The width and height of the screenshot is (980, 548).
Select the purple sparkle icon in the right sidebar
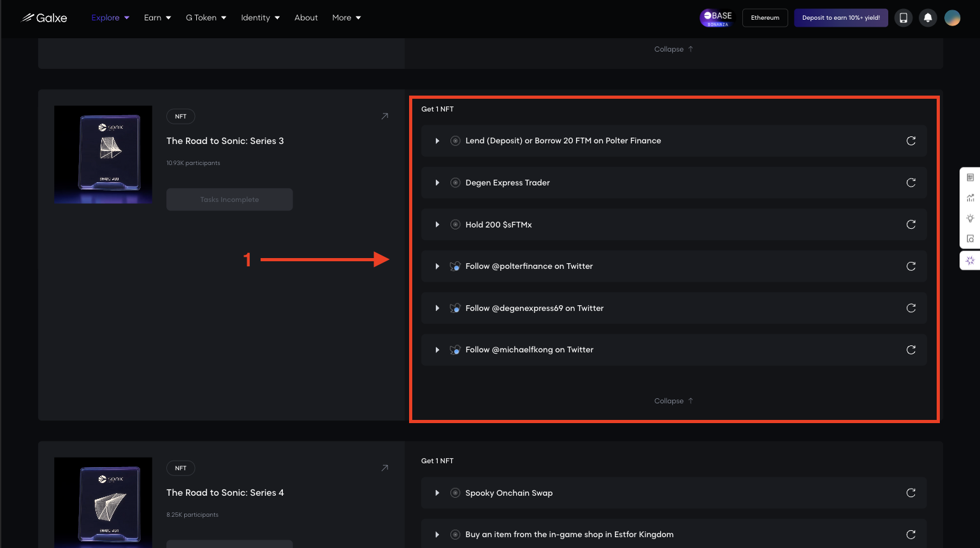coord(970,260)
